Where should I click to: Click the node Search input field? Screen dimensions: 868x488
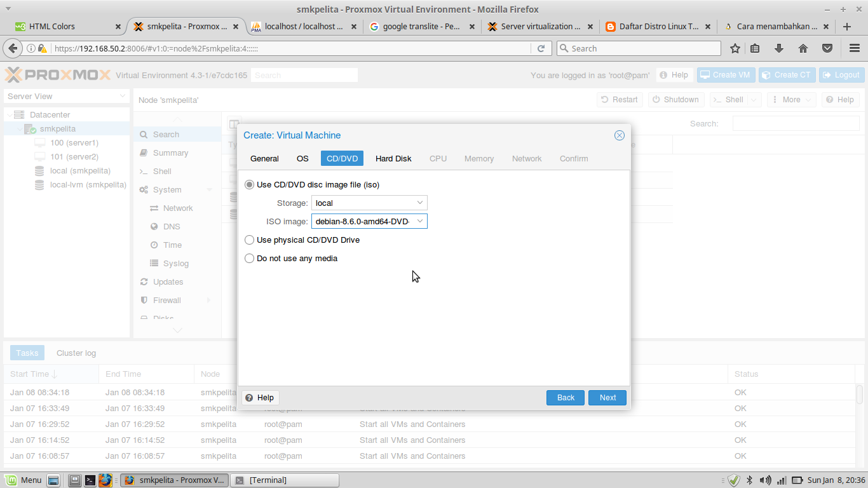coord(796,123)
